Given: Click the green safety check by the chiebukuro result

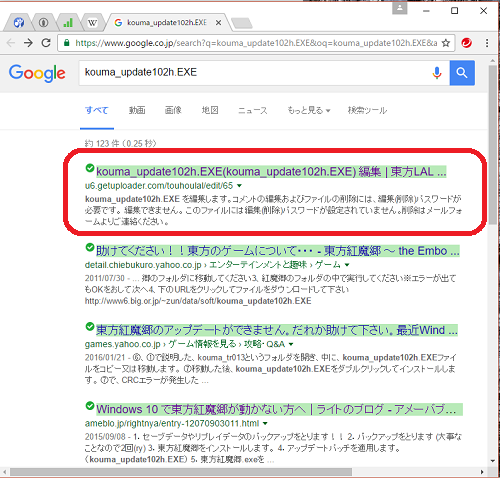Looking at the screenshot, I should click(90, 247).
